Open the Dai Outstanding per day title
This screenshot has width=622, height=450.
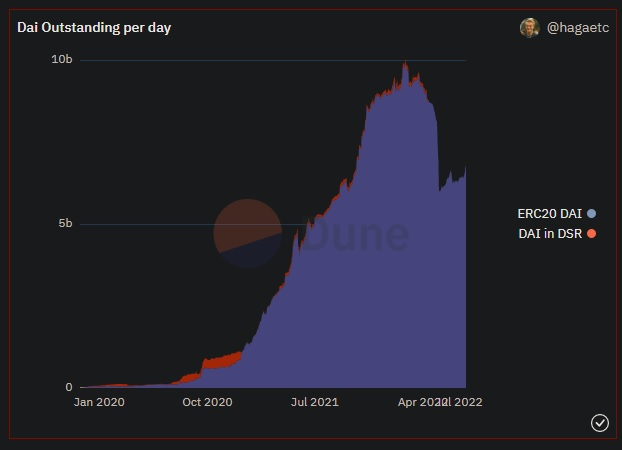coord(94,27)
